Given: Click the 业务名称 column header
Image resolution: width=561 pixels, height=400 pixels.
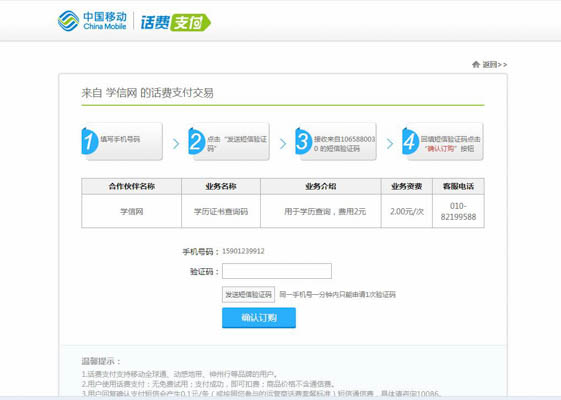Looking at the screenshot, I should point(221,186).
